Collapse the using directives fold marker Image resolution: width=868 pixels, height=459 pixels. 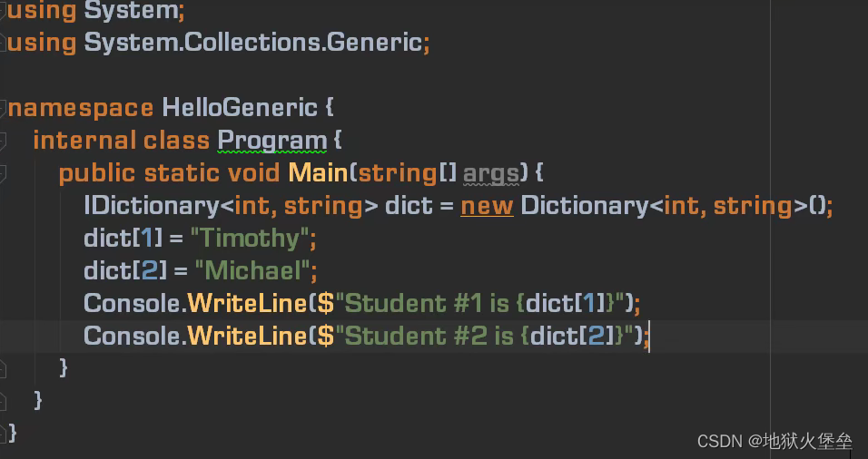pyautogui.click(x=2, y=11)
